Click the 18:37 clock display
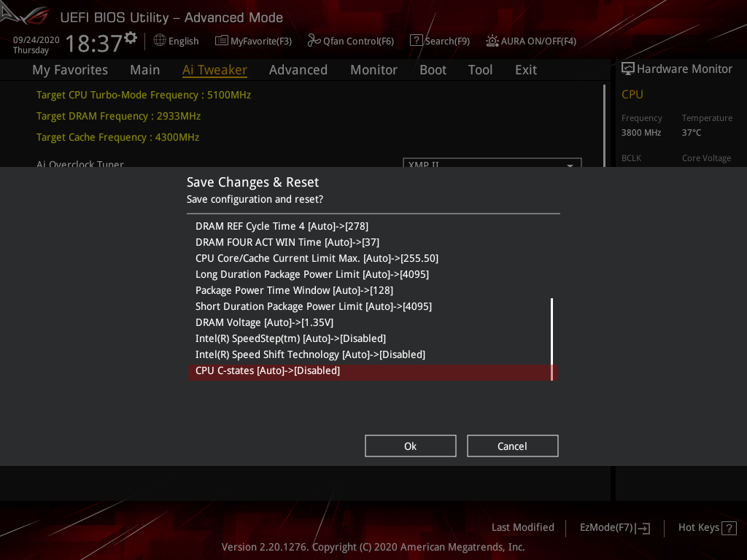This screenshot has width=747, height=560. (94, 43)
